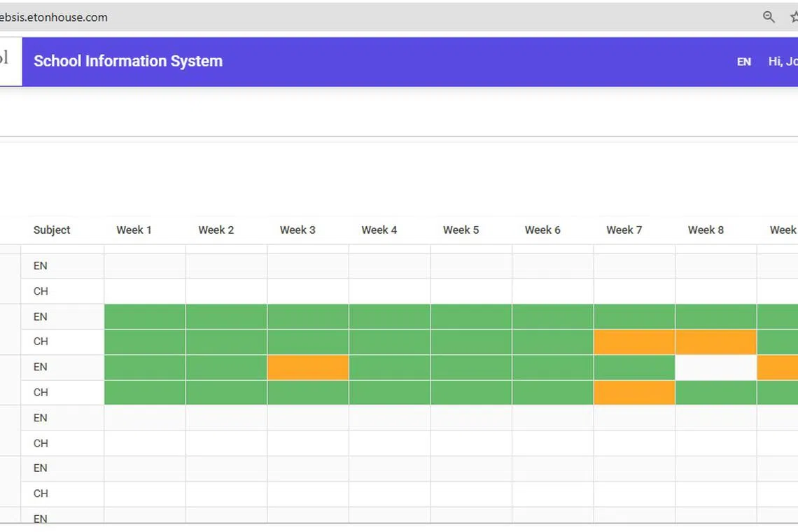Select the Week 2 column header
Viewport: 798px width, 532px height.
(x=216, y=230)
